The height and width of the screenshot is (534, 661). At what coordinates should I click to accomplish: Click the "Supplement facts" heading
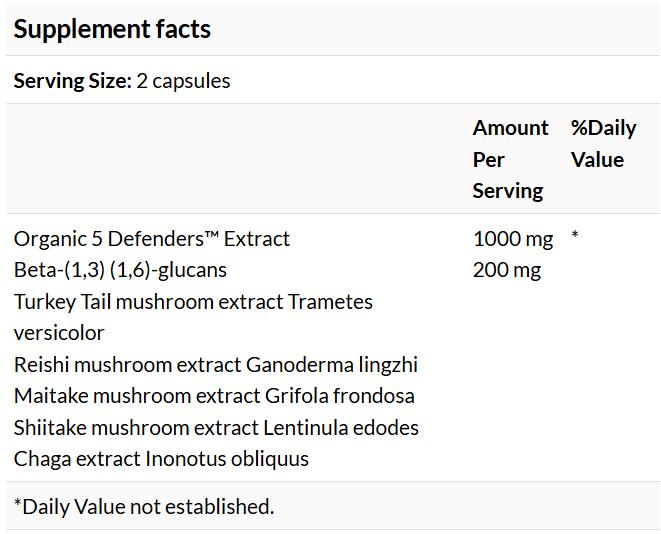112,29
